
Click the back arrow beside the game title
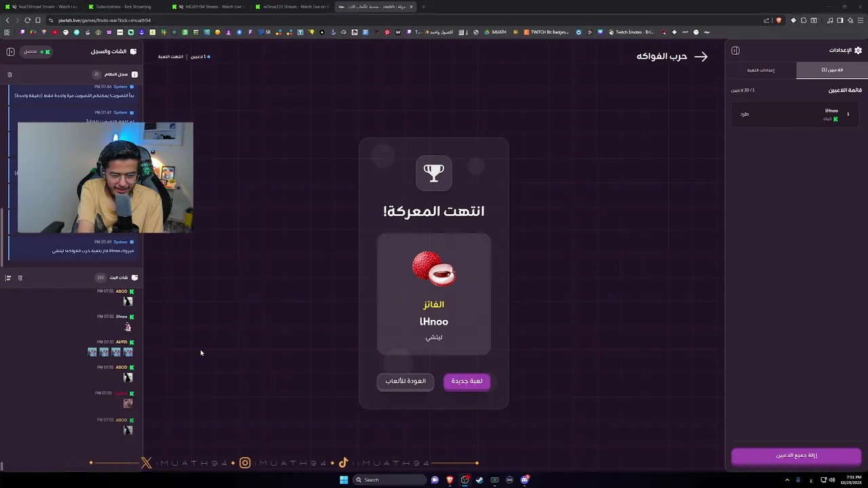(x=701, y=57)
